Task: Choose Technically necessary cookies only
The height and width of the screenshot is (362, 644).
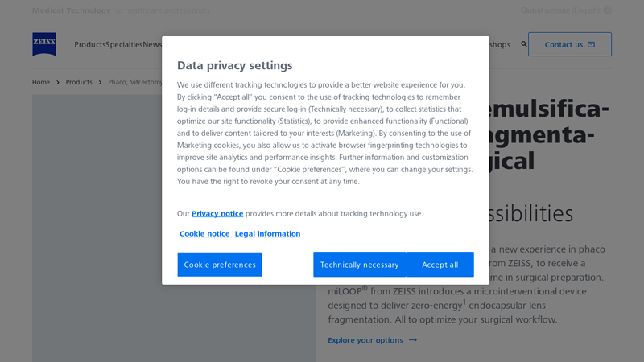Action: tap(359, 265)
